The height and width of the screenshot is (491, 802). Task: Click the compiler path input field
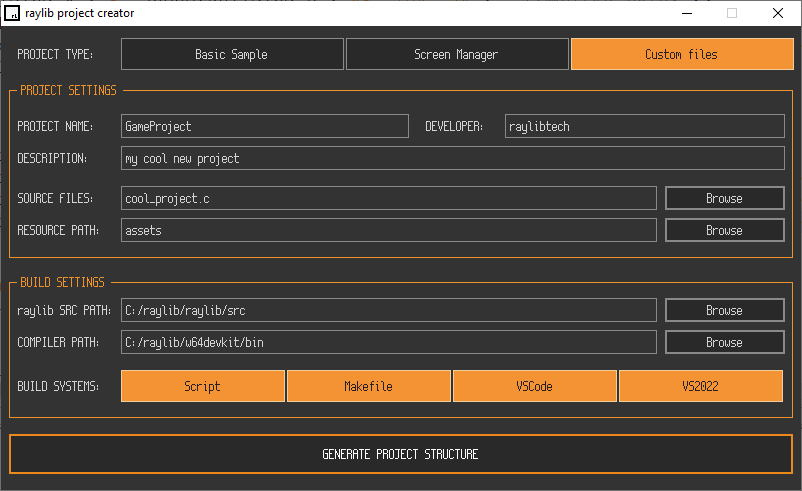pyautogui.click(x=389, y=342)
